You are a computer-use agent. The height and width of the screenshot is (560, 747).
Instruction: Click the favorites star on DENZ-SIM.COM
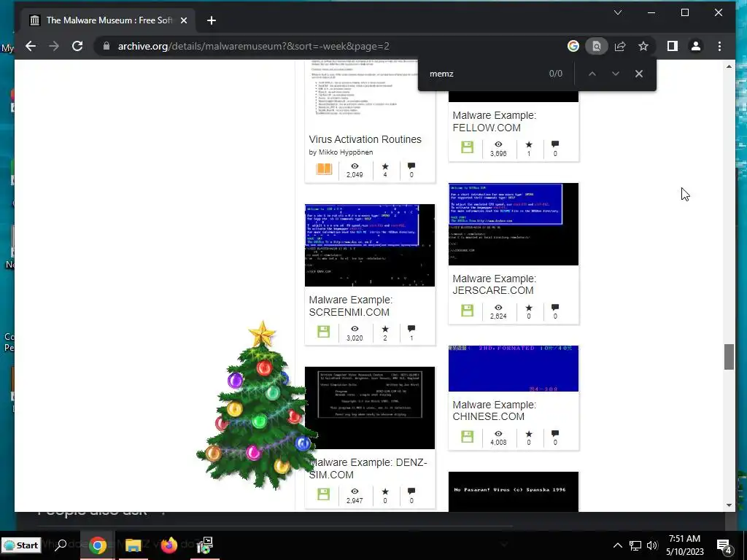pos(385,491)
